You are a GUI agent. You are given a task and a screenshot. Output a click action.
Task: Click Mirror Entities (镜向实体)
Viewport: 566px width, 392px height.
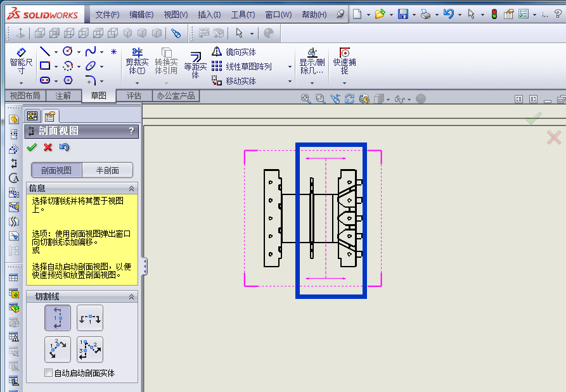pos(234,52)
